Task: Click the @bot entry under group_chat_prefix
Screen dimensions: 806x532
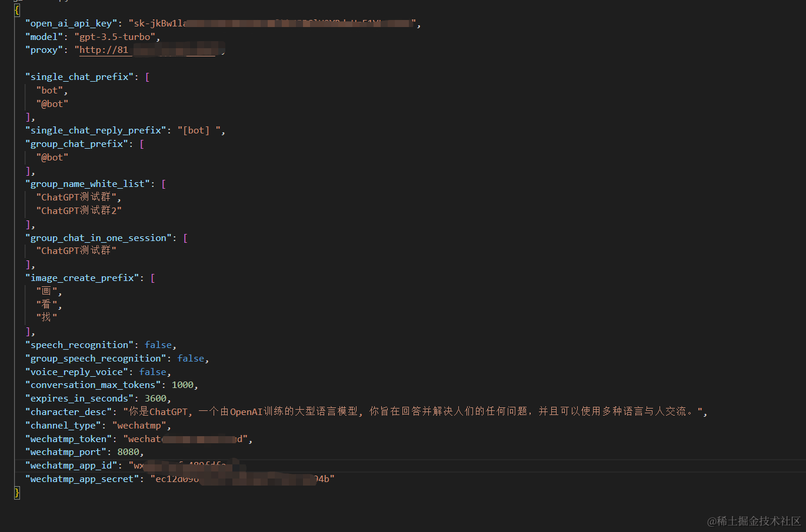Action: coord(52,157)
